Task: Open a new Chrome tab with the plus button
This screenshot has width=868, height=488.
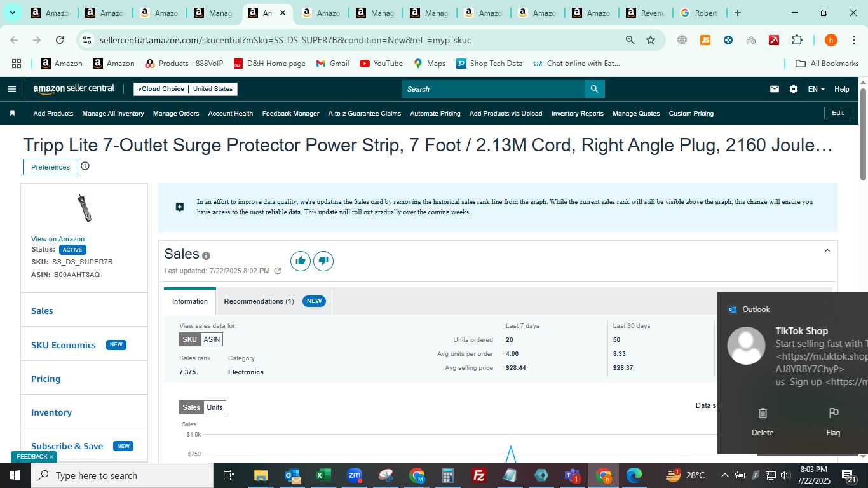Action: point(737,13)
